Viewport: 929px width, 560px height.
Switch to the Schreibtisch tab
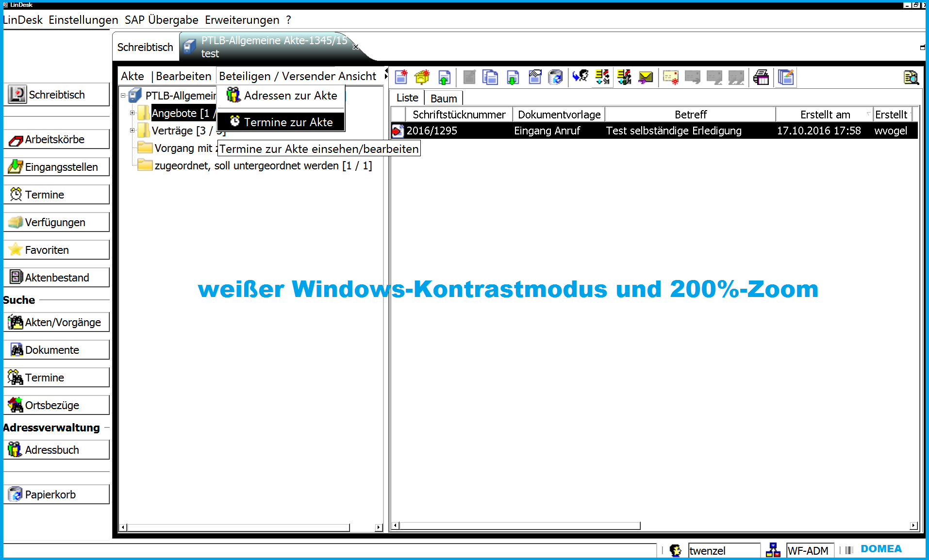coord(145,47)
